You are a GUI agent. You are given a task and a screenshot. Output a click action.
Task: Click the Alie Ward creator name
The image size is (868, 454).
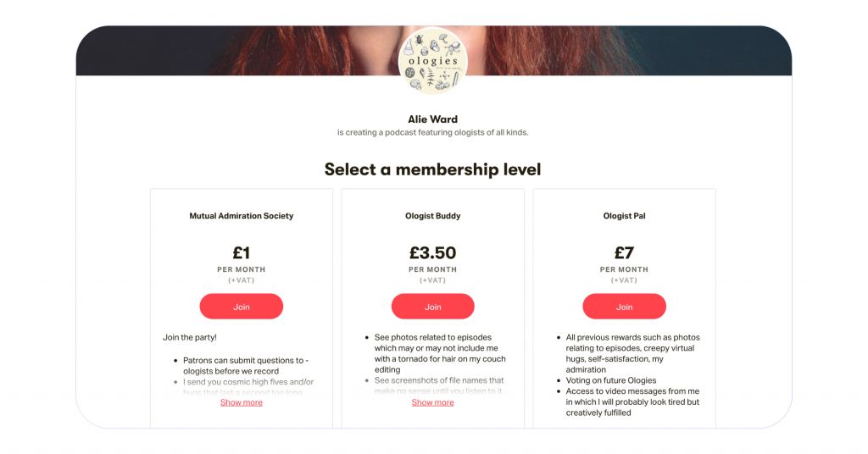point(433,119)
